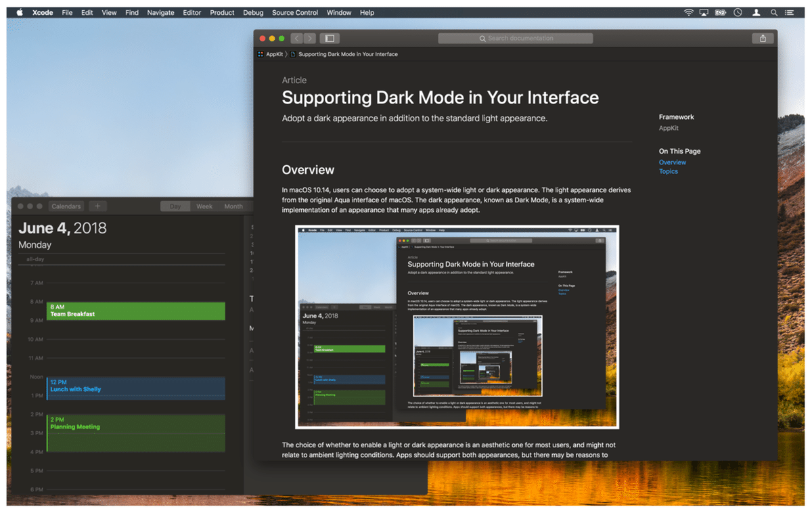Jump to Topics in On This Page
This screenshot has height=513, width=812.
point(669,171)
